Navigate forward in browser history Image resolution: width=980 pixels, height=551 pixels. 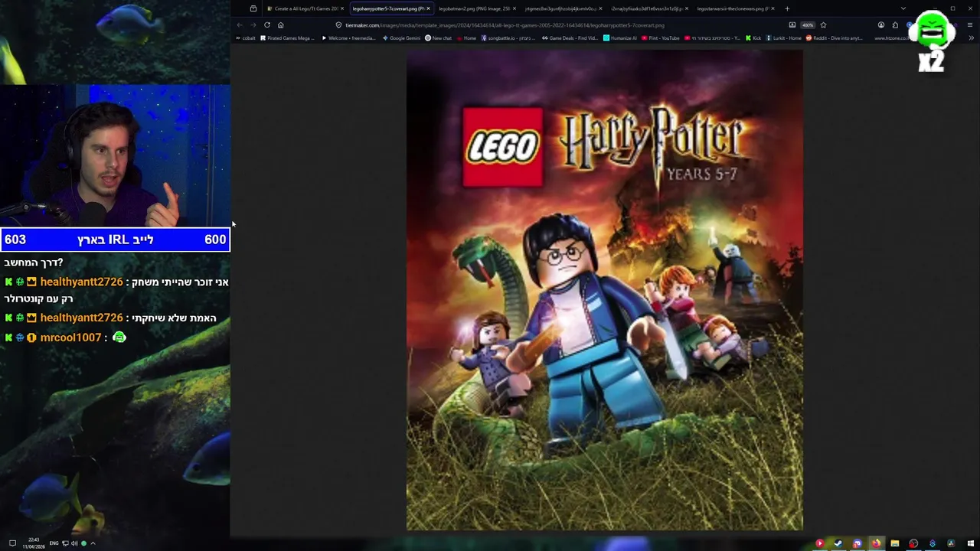point(253,24)
